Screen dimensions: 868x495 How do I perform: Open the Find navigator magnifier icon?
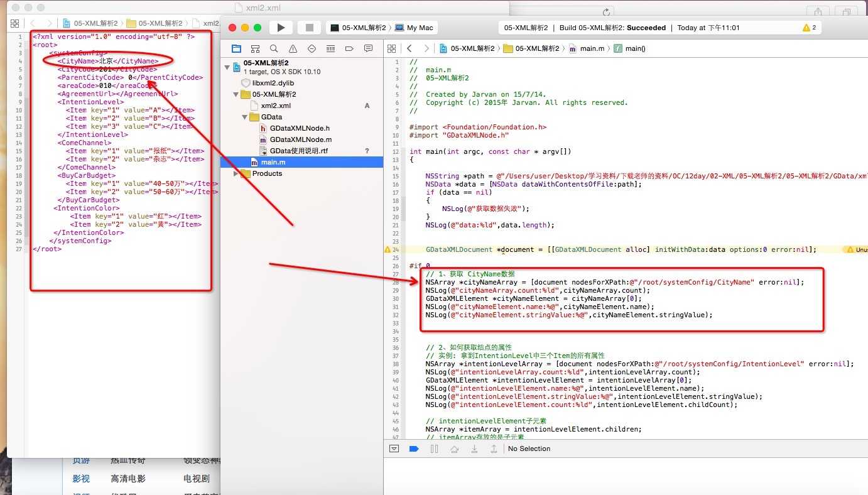[274, 48]
